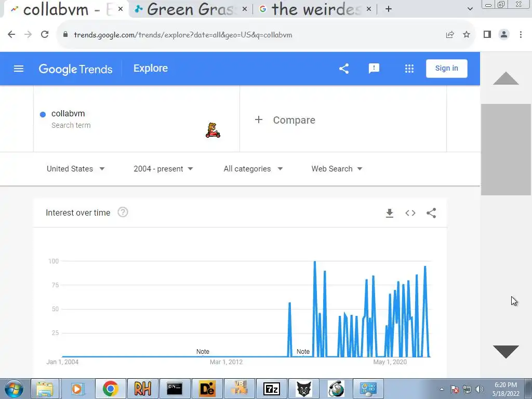532x399 pixels.
Task: Click the Chrome taskbar icon
Action: 110,389
